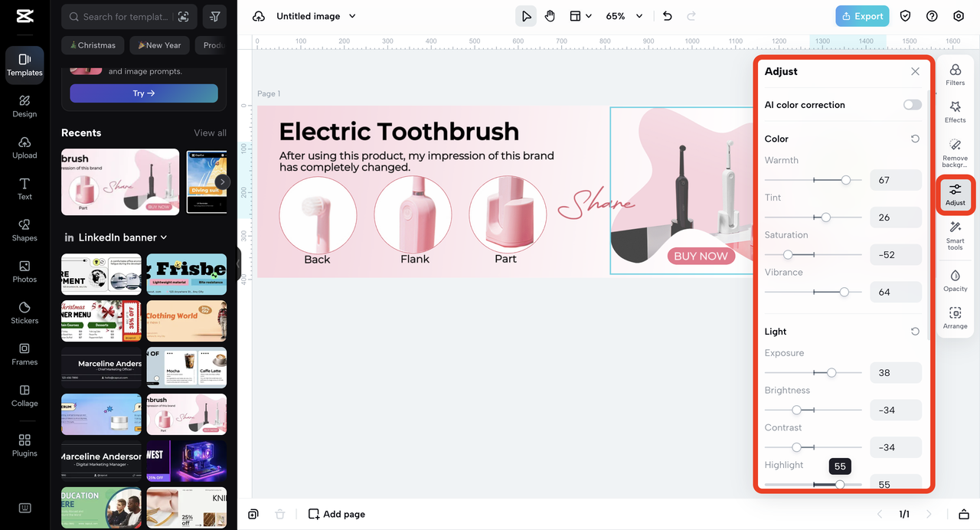This screenshot has height=530, width=980.
Task: Select the Clothing World template thumbnail
Action: 187,321
